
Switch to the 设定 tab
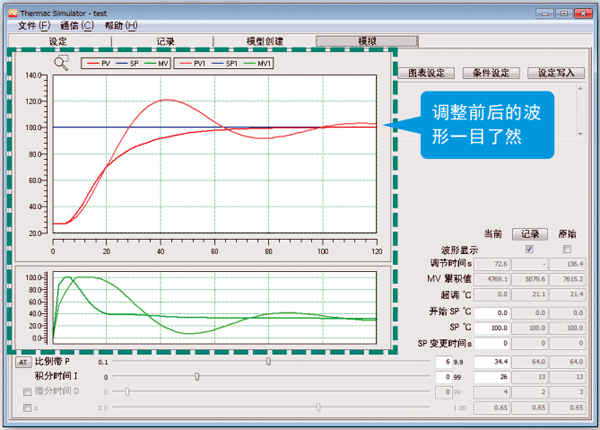[x=58, y=41]
